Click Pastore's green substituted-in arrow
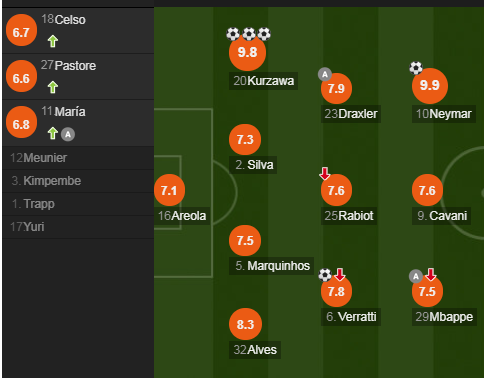484x378 pixels. [x=53, y=87]
